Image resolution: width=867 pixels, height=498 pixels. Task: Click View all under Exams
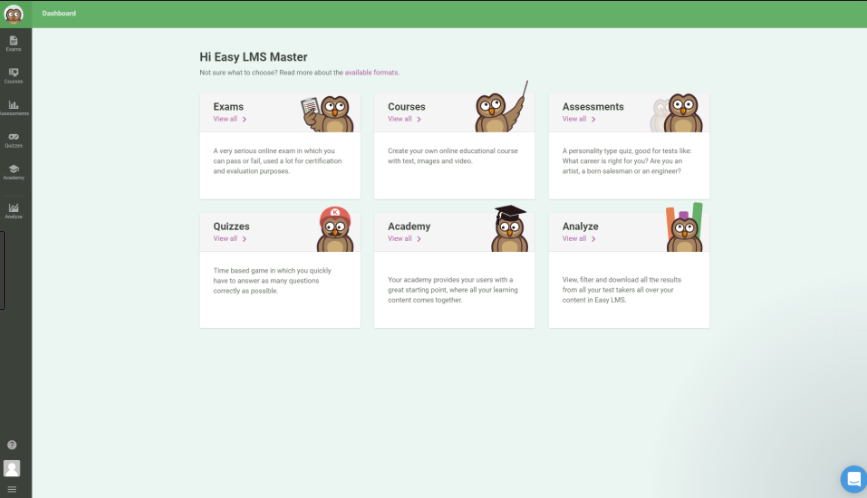230,119
